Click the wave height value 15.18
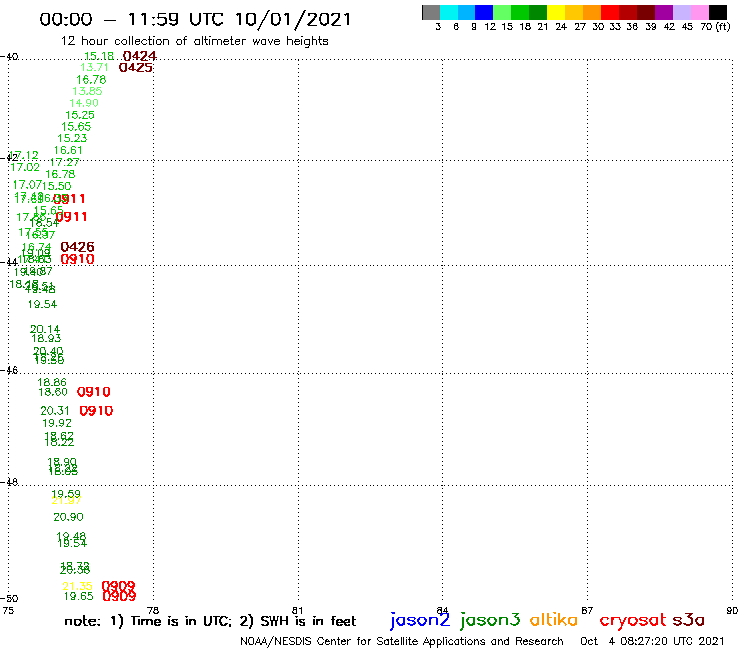This screenshot has height=650, width=740. point(99,56)
